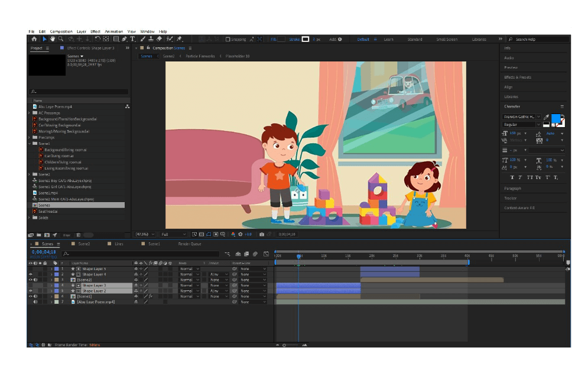The width and height of the screenshot is (588, 380).
Task: Activate the Type tool
Action: coord(132,39)
